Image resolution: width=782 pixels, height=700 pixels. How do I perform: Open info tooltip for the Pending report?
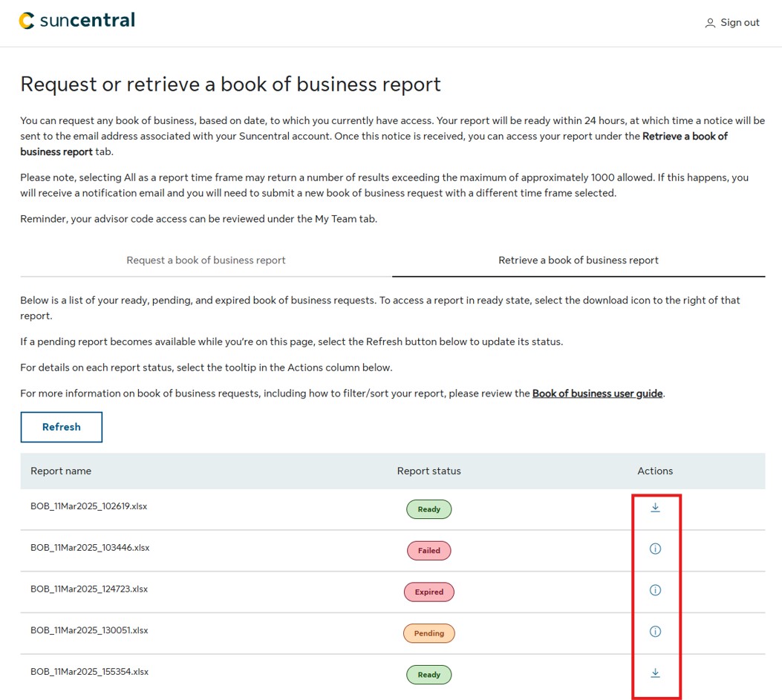coord(655,632)
